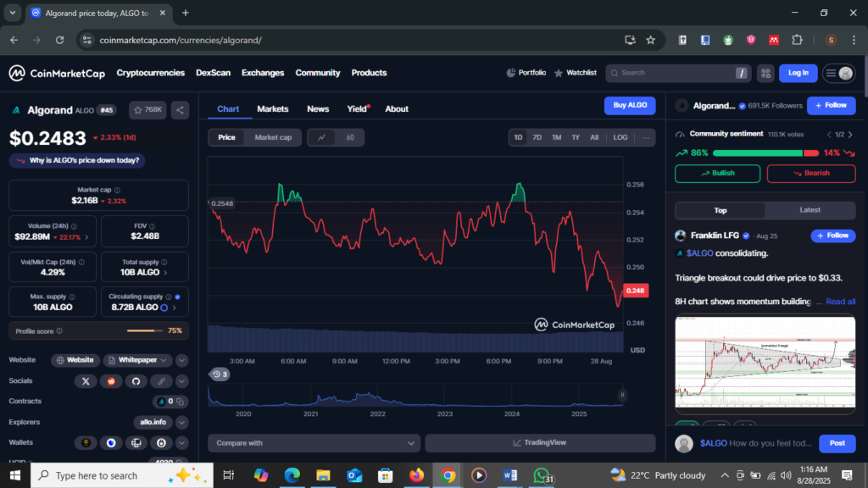Expand Volume (24h) details arrow
This screenshot has height=488, width=868.
86,237
